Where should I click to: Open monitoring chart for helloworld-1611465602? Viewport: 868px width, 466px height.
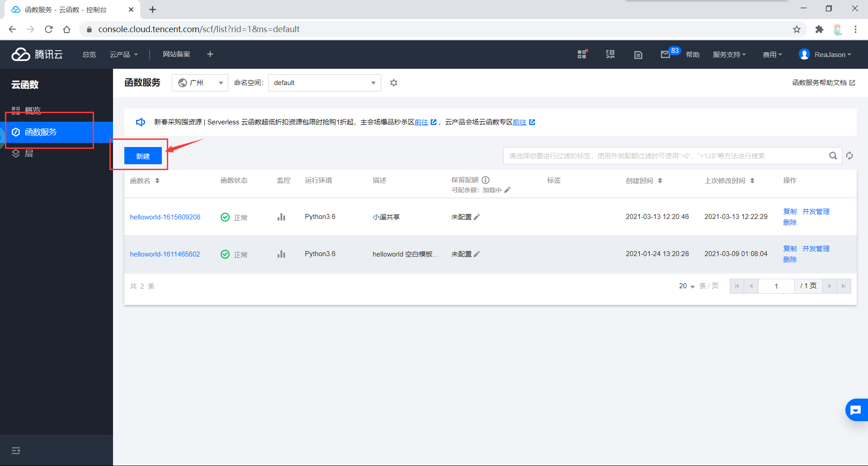pyautogui.click(x=282, y=254)
